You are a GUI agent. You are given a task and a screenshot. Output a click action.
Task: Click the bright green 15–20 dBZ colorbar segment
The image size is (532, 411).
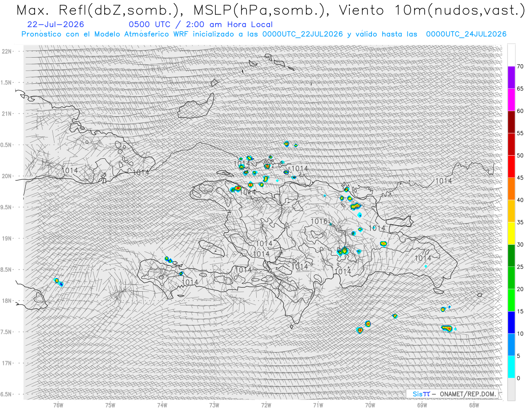click(511, 300)
